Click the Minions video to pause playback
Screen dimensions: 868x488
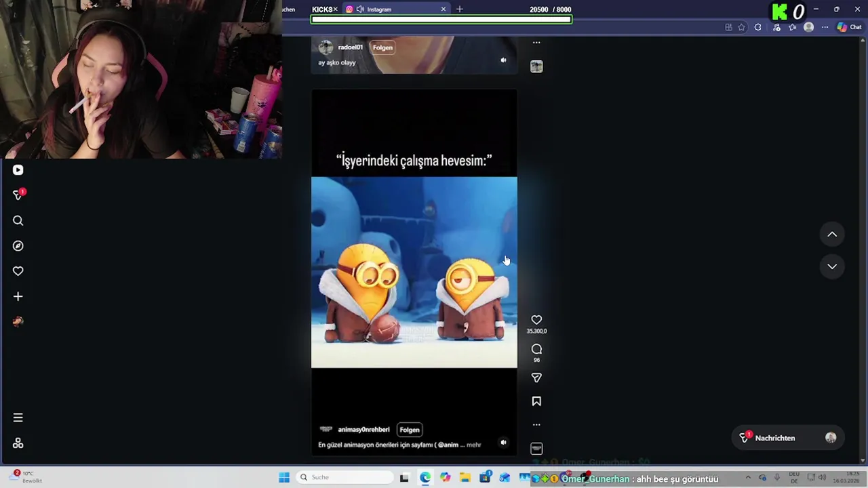coord(414,272)
